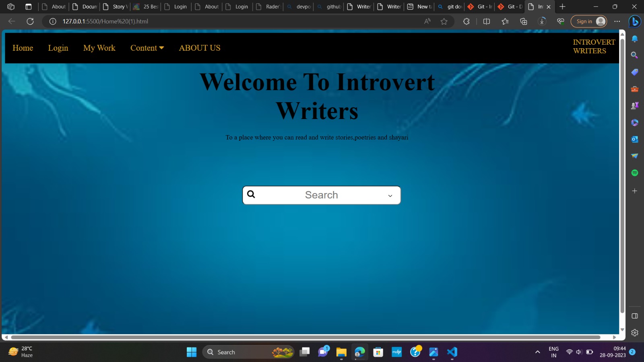The height and width of the screenshot is (362, 644).
Task: Open the myHP app in the taskbar
Action: [396, 352]
